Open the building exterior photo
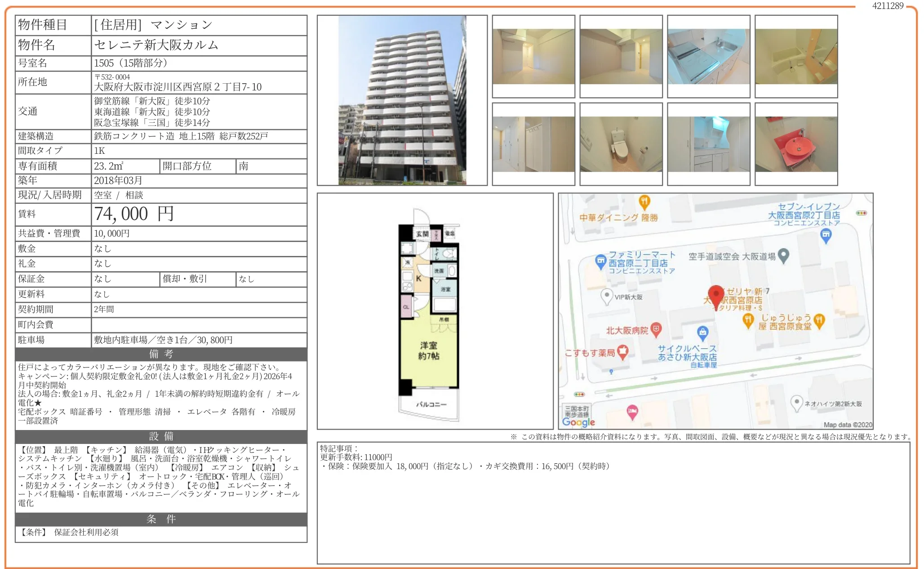Viewport: 924px width, 569px height. [x=402, y=100]
